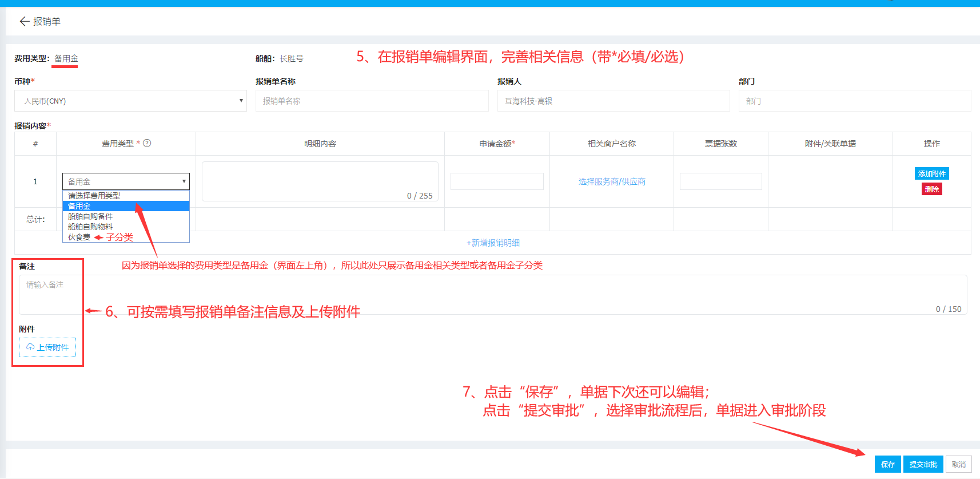Open the 选择服务商/供应商 link
Image resolution: width=980 pixels, height=479 pixels.
tap(612, 181)
